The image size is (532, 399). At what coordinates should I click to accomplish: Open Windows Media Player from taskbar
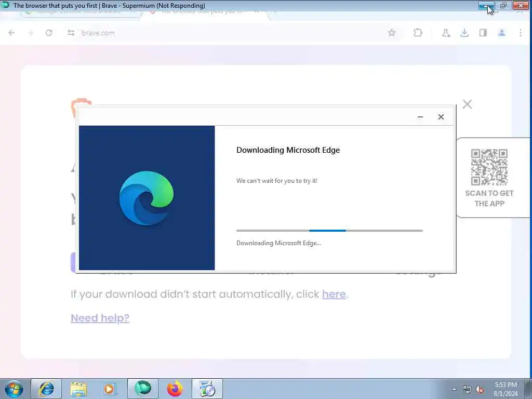[x=110, y=389]
